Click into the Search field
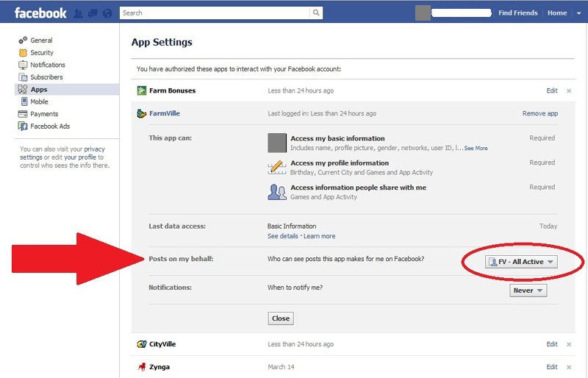Screen dimensions: 588x378 pos(215,13)
